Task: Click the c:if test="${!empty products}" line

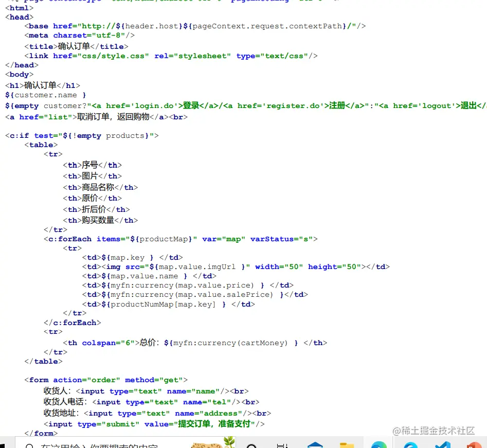Action: click(82, 136)
